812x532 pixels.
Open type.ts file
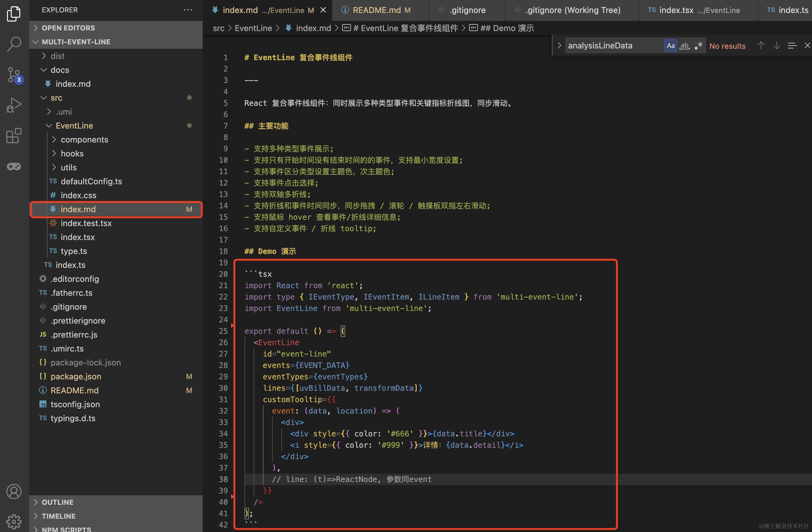[x=116, y=251]
